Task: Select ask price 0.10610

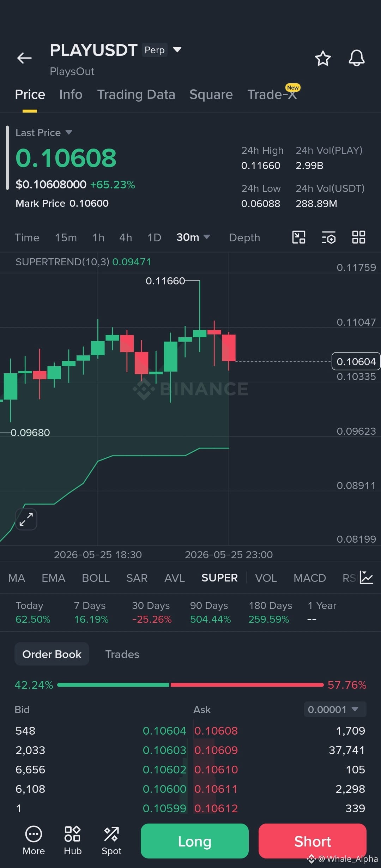Action: [x=216, y=769]
